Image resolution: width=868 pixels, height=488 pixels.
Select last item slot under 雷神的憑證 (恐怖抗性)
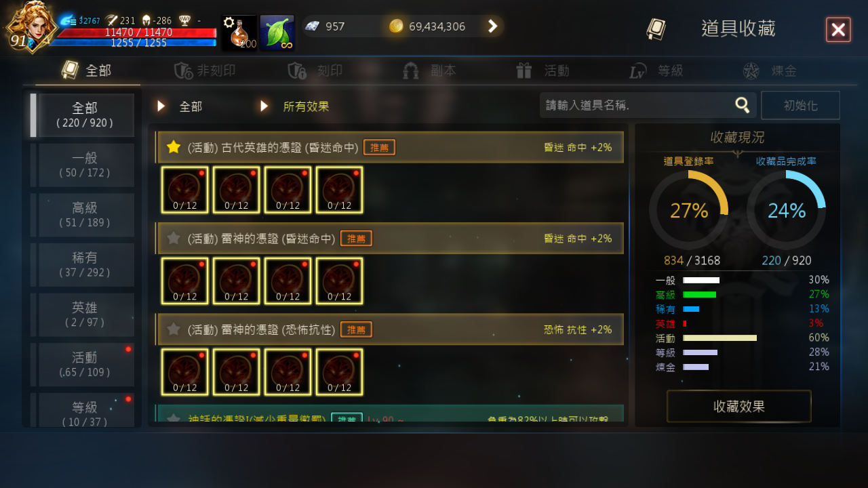pyautogui.click(x=340, y=372)
